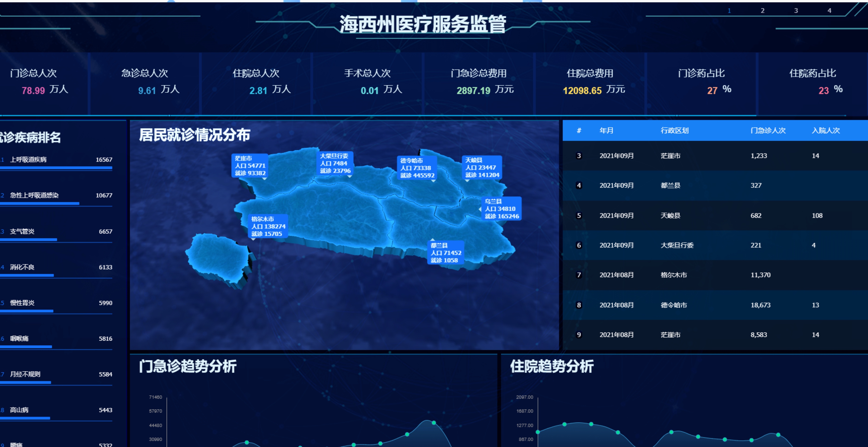
Task: Click the 门急诊趋势分析 panel title
Action: (x=188, y=366)
